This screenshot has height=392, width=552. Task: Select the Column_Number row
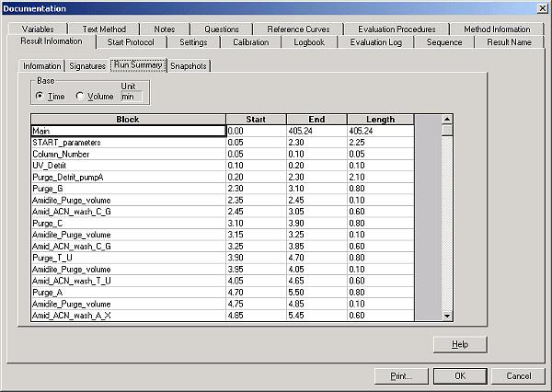pyautogui.click(x=223, y=154)
